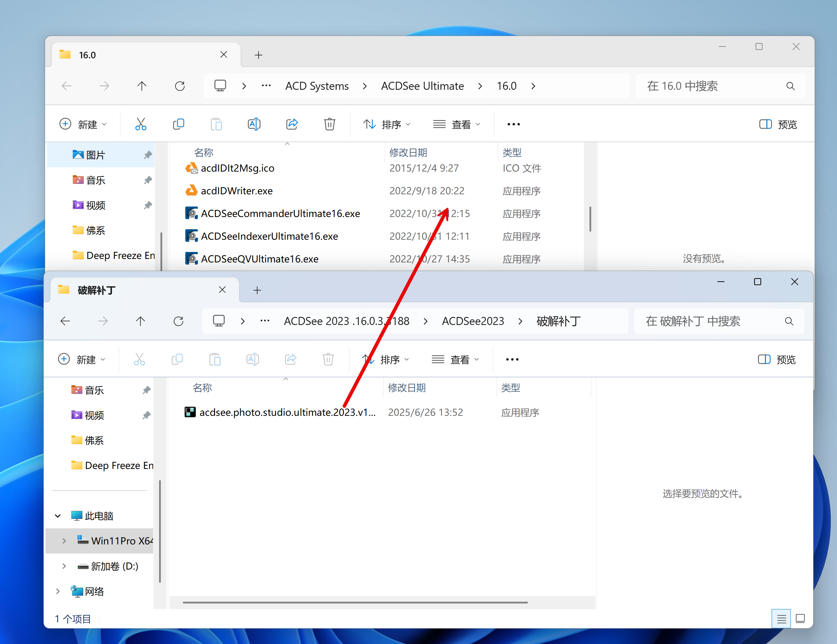Click the horizontal scrollbar in the 破解补丁 file list
Screen dimensions: 837x644
click(x=355, y=602)
